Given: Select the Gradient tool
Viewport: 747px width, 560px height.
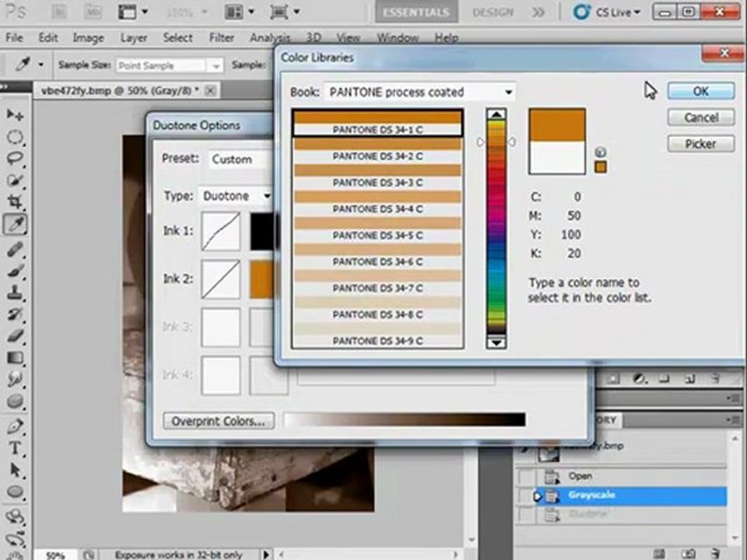Looking at the screenshot, I should (15, 358).
